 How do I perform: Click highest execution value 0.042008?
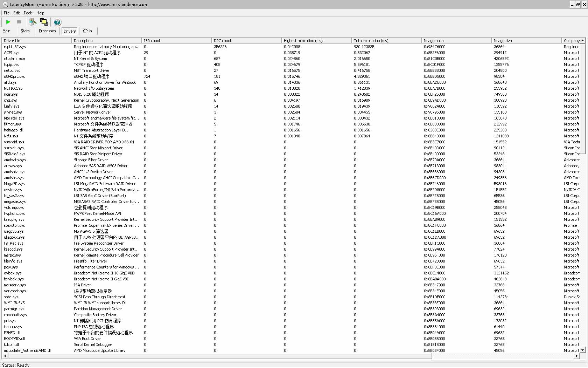(292, 47)
